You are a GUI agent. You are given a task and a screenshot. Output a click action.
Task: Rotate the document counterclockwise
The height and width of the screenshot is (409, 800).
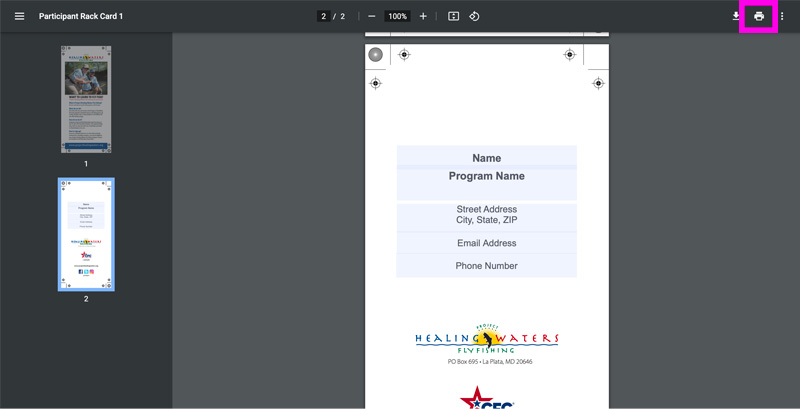(474, 16)
